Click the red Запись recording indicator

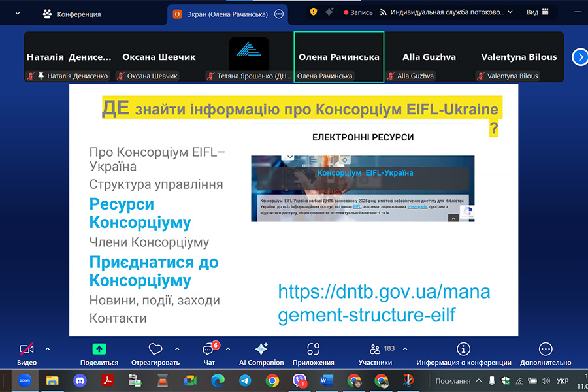tap(358, 12)
